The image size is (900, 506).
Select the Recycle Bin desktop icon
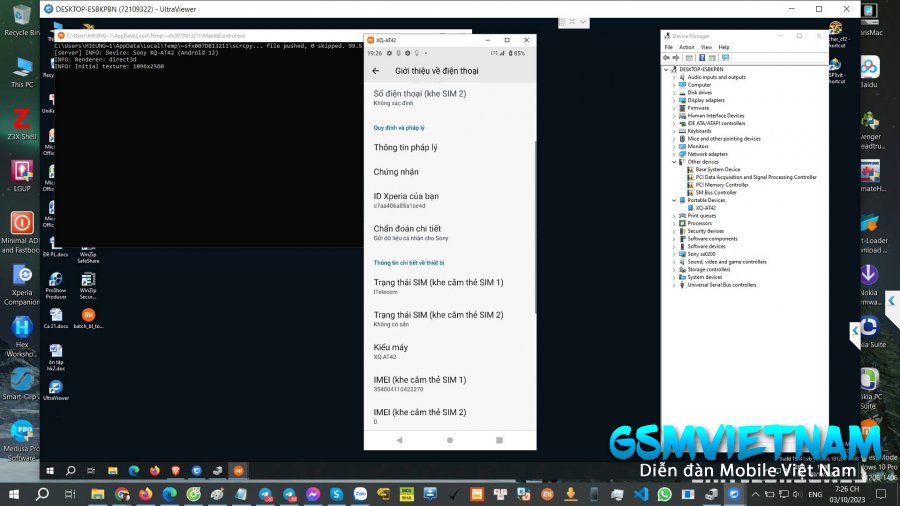tap(21, 20)
